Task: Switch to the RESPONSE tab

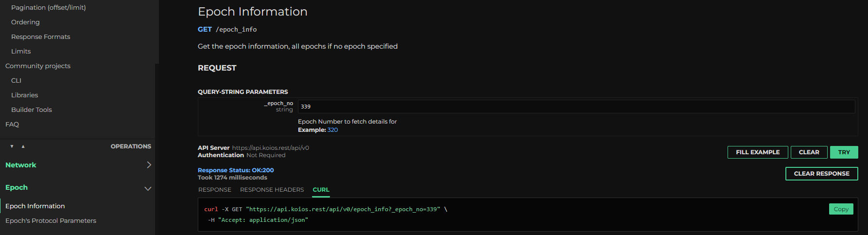Action: (x=214, y=190)
